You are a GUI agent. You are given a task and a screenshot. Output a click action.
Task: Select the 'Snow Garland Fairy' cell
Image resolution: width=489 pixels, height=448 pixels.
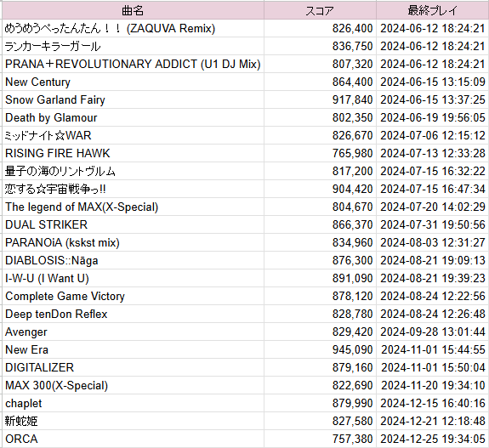point(133,99)
